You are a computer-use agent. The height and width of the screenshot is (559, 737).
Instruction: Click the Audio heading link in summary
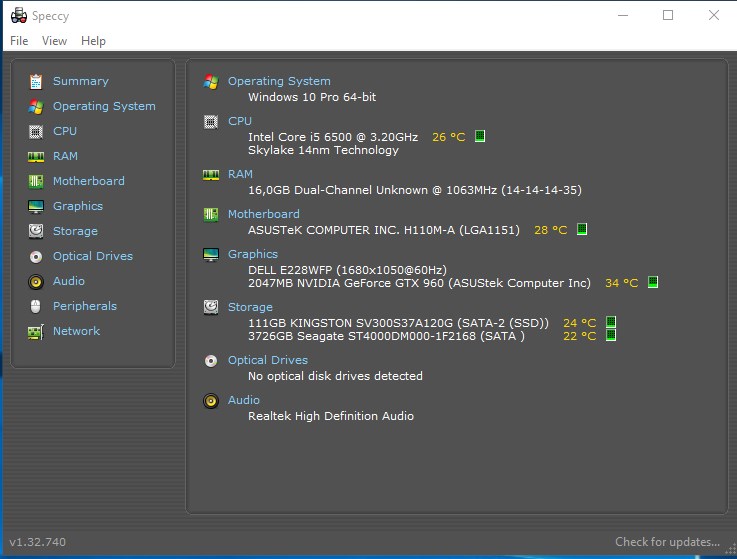pos(243,400)
